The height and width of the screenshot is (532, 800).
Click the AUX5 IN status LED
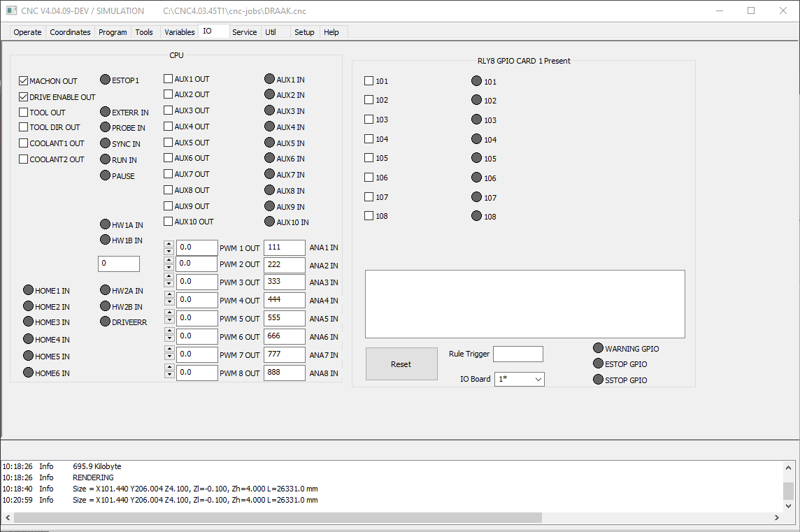[x=269, y=143]
